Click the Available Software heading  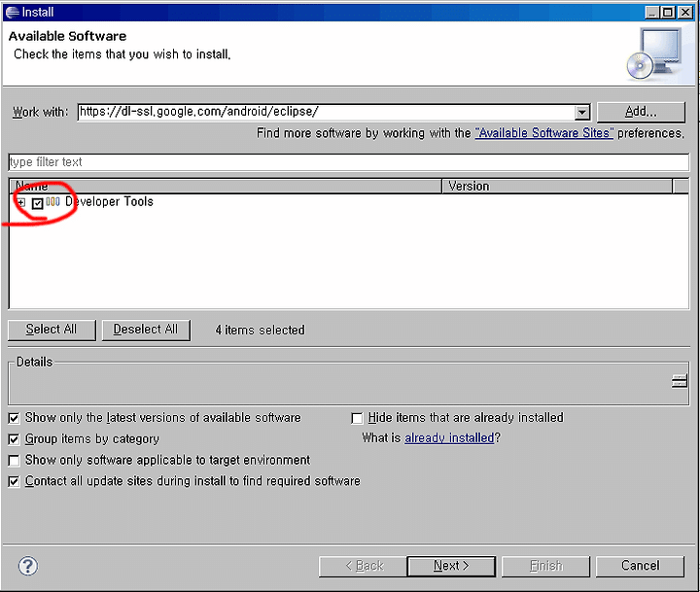[x=67, y=36]
